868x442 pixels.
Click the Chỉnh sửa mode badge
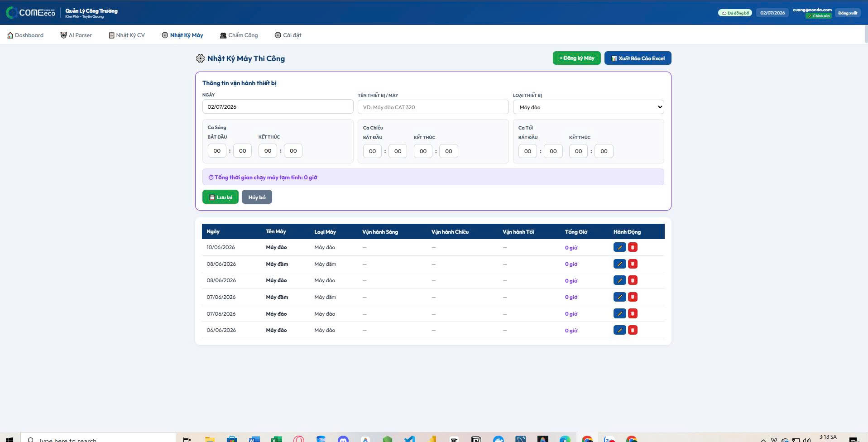tap(818, 16)
